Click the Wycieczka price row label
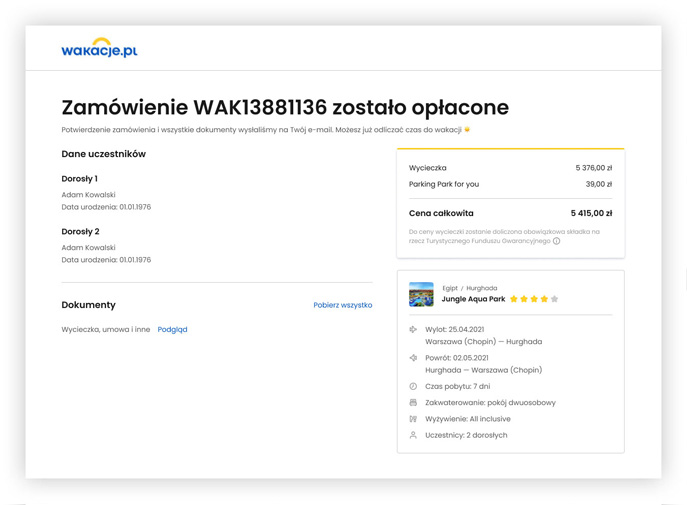Image resolution: width=687 pixels, height=505 pixels. coord(428,168)
